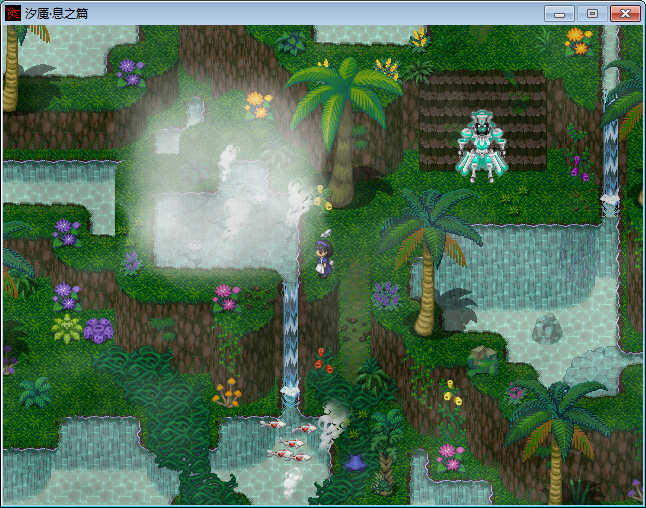Click the orange mushroom cluster
The height and width of the screenshot is (508, 646).
[227, 393]
